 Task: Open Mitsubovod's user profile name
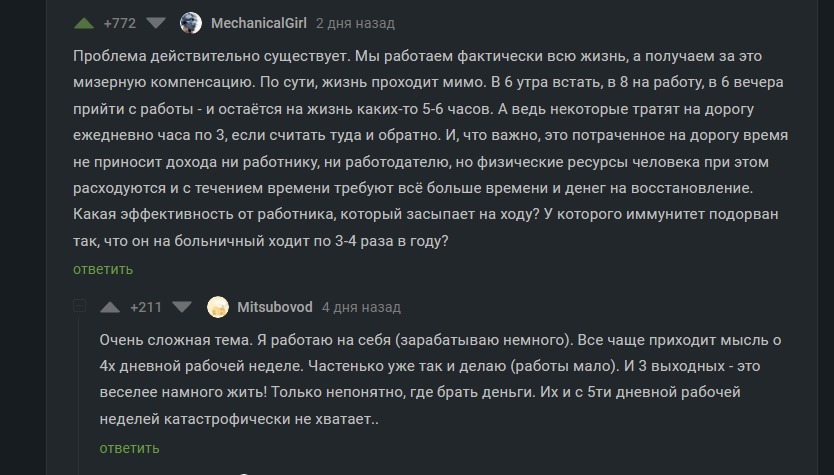(x=274, y=307)
